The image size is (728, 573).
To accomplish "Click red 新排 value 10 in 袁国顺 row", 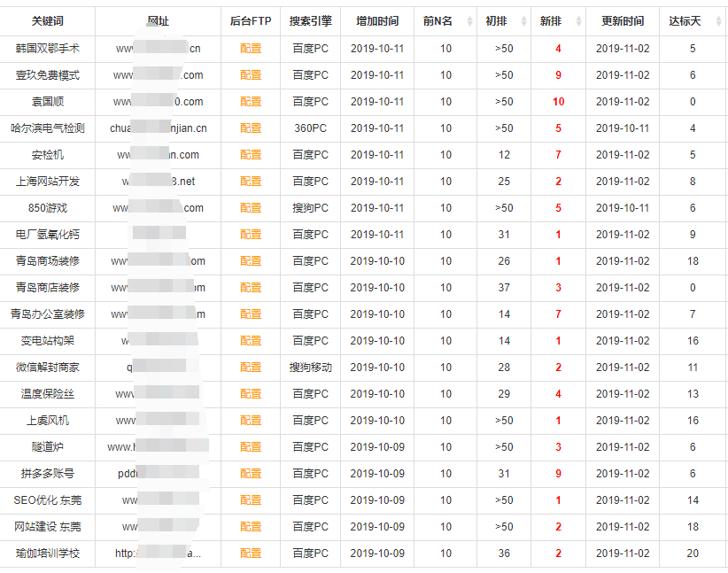I will coord(559,101).
